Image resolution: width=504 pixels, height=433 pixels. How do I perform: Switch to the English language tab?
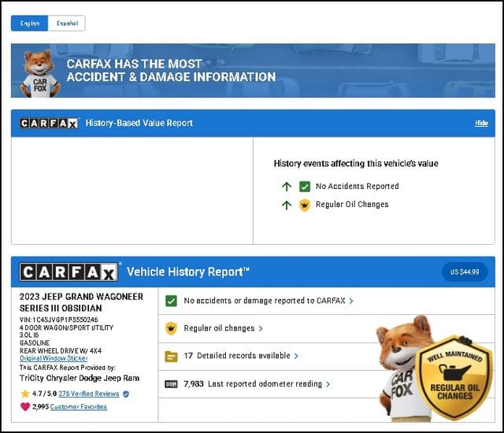(30, 24)
